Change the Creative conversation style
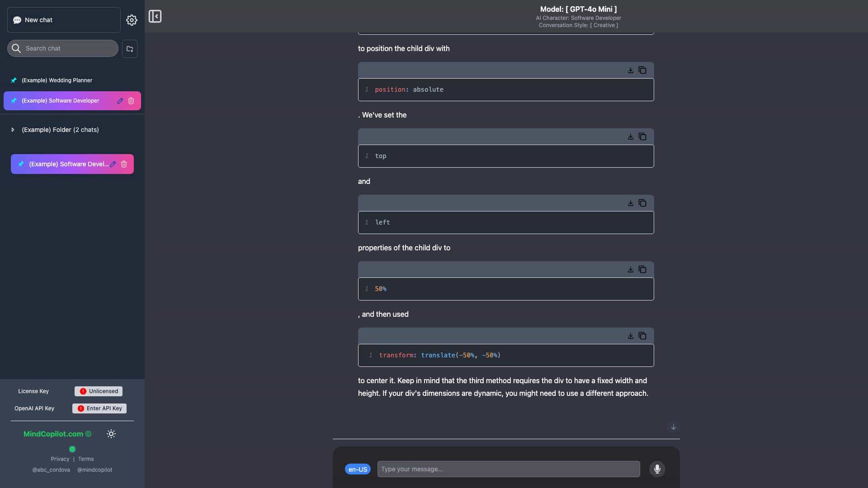Image resolution: width=868 pixels, height=488 pixels. (578, 25)
